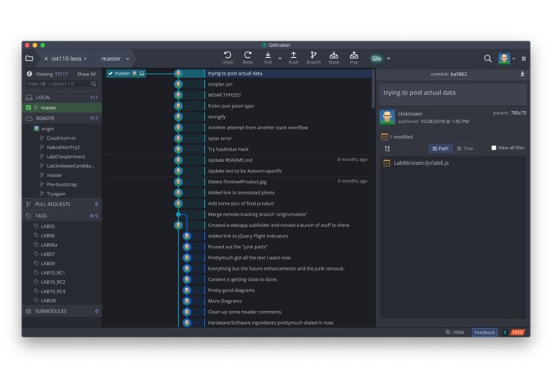The width and height of the screenshot is (552, 392).
Task: Select the 'Update README.md' commit row
Action: [288, 160]
